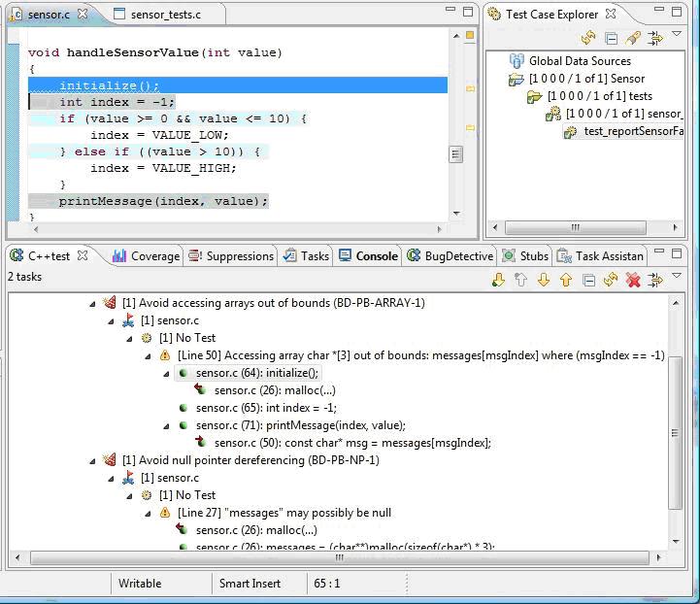Open the BugDetective tab

(x=450, y=256)
